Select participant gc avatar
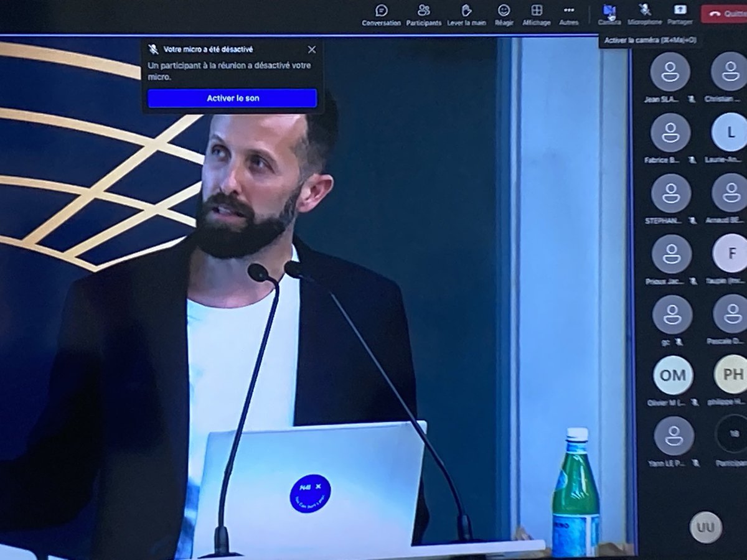The image size is (747, 560). coord(672,314)
